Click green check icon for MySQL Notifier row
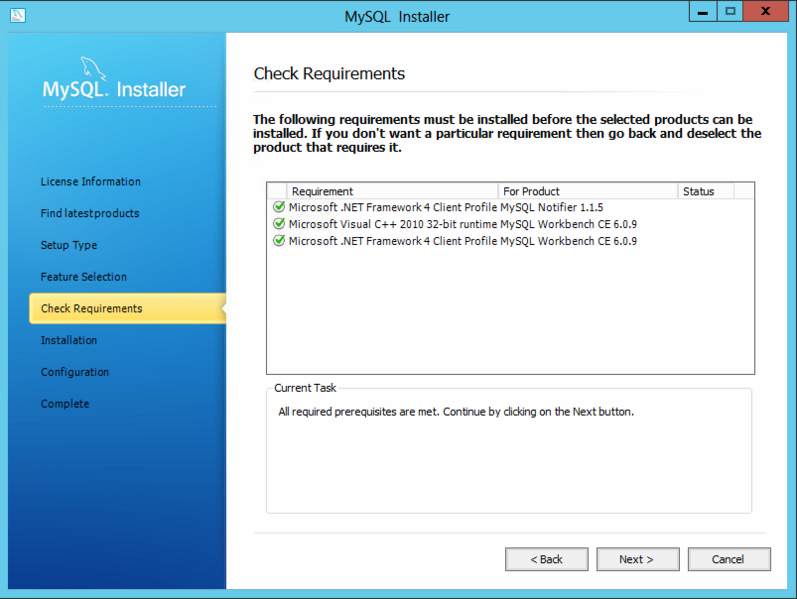Image resolution: width=797 pixels, height=599 pixels. tap(279, 206)
